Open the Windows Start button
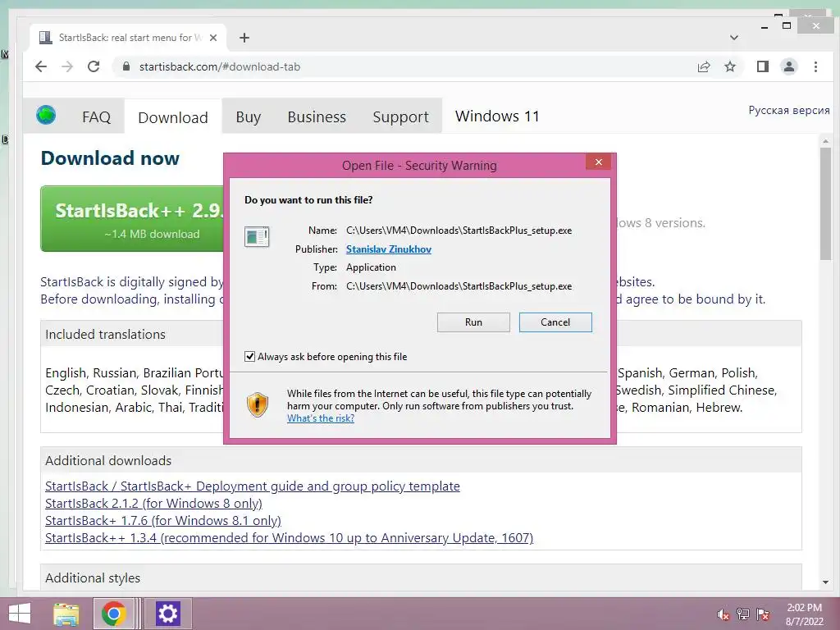This screenshot has width=840, height=630. click(x=20, y=614)
